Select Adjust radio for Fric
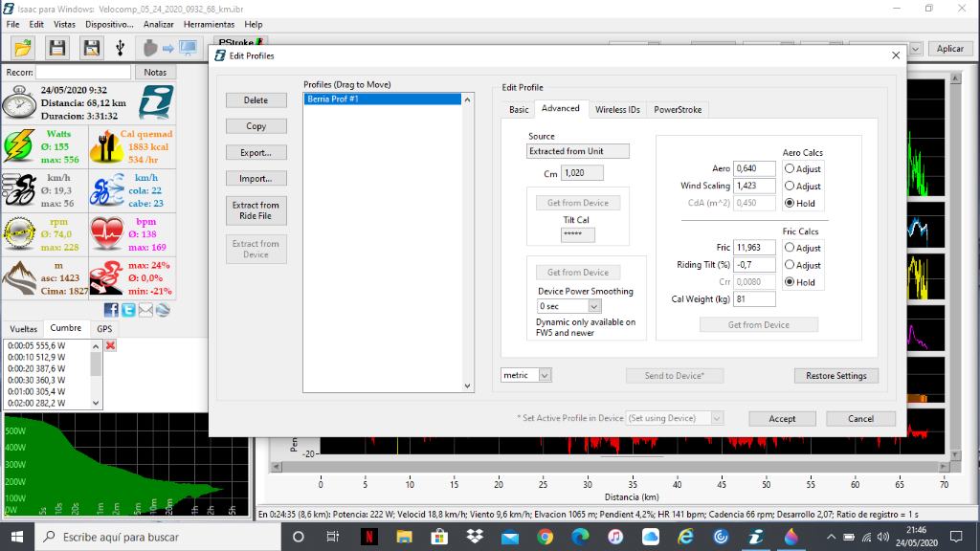Screen dimensions: 980x551 tap(790, 248)
